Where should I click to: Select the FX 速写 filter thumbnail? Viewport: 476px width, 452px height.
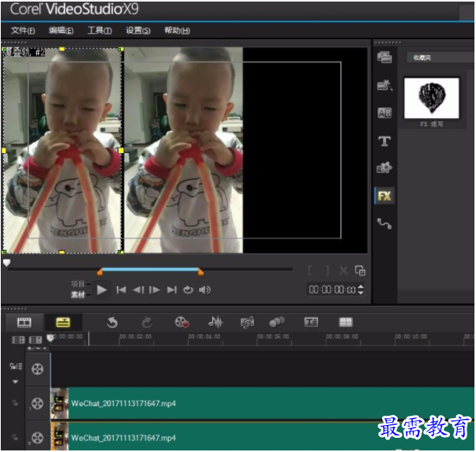[431, 98]
